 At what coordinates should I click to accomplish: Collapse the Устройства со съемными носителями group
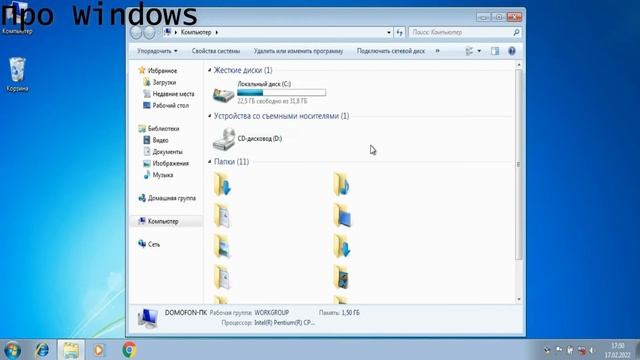210,116
